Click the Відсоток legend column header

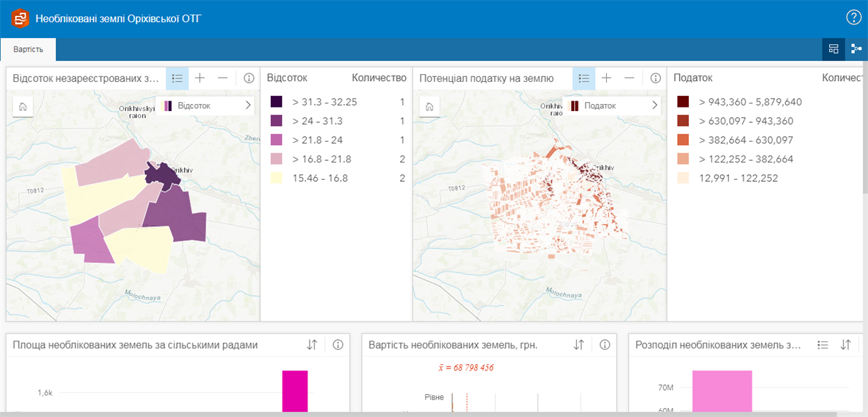pos(287,78)
